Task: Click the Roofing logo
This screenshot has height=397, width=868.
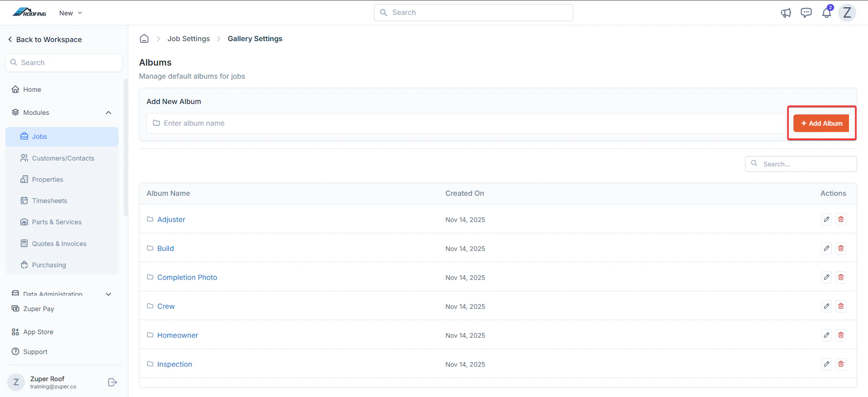Action: (29, 12)
